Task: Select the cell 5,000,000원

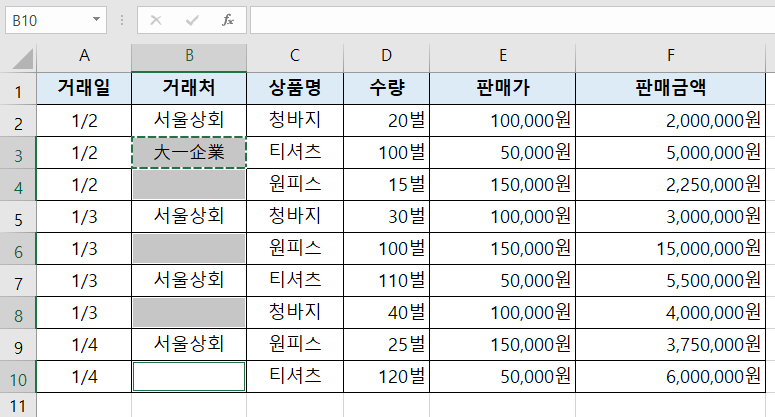Action: pos(671,153)
